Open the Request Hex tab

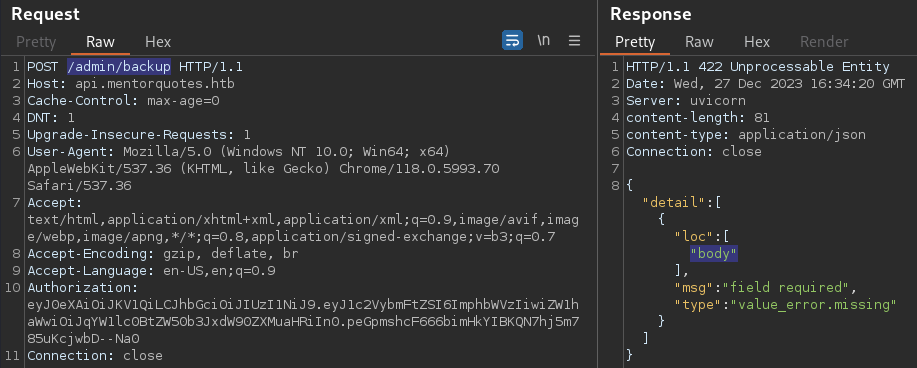pos(158,42)
